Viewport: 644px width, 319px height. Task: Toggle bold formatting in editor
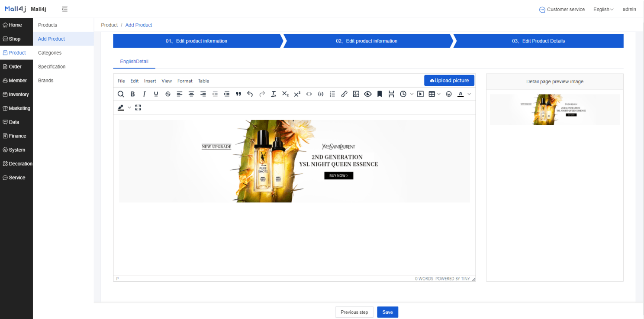(132, 94)
